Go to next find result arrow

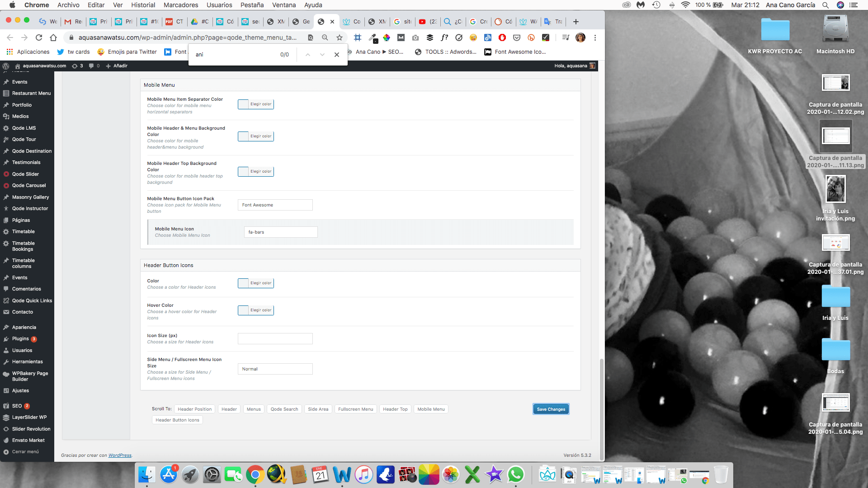click(322, 55)
